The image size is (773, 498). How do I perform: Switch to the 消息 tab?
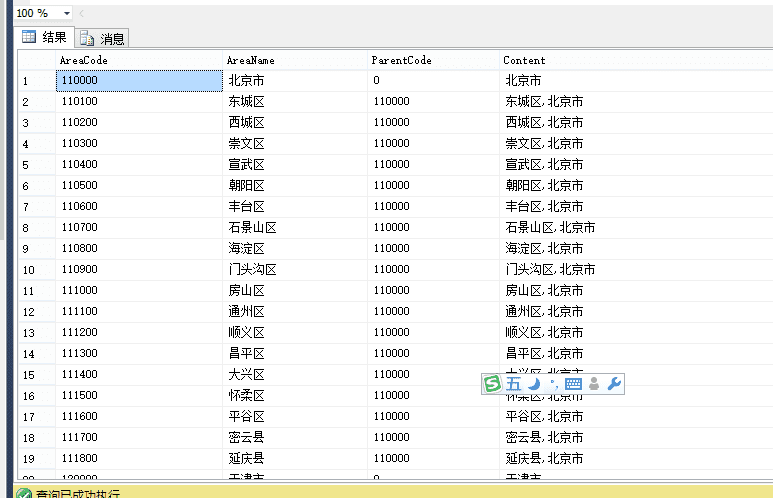pyautogui.click(x=102, y=38)
